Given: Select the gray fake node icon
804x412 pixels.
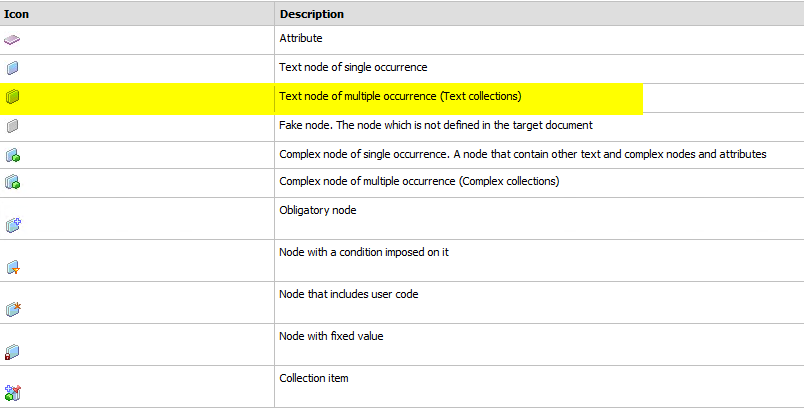Looking at the screenshot, I should pos(12,126).
